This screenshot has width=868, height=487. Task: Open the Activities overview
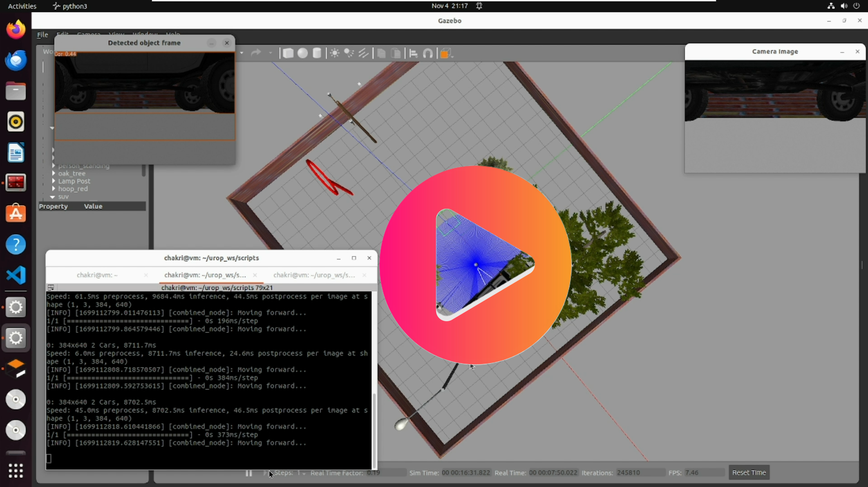[x=22, y=6]
